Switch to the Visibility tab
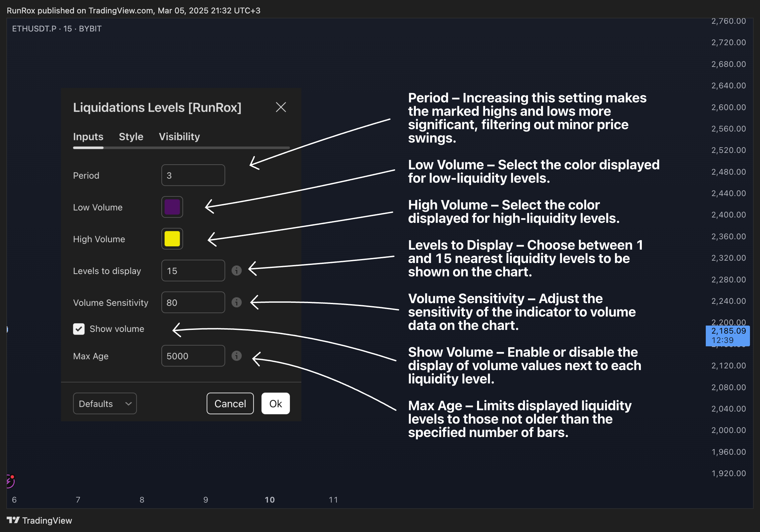This screenshot has height=532, width=760. tap(179, 137)
